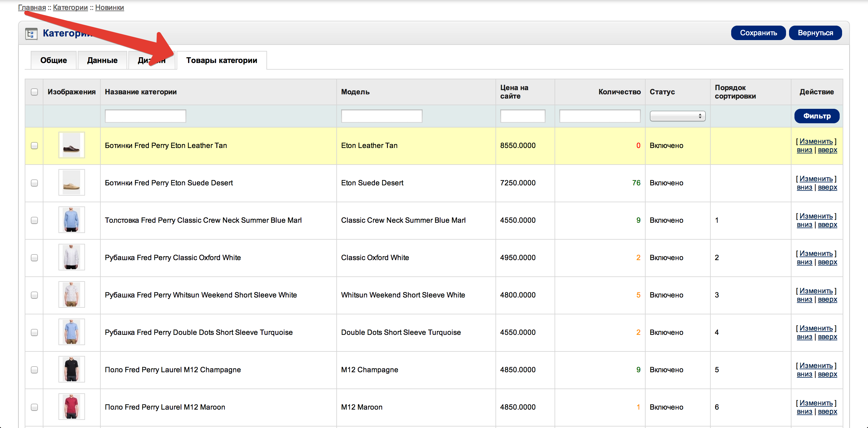Image resolution: width=868 pixels, height=428 pixels.
Task: Click Изменить for Eton Suede Desert
Action: [816, 179]
